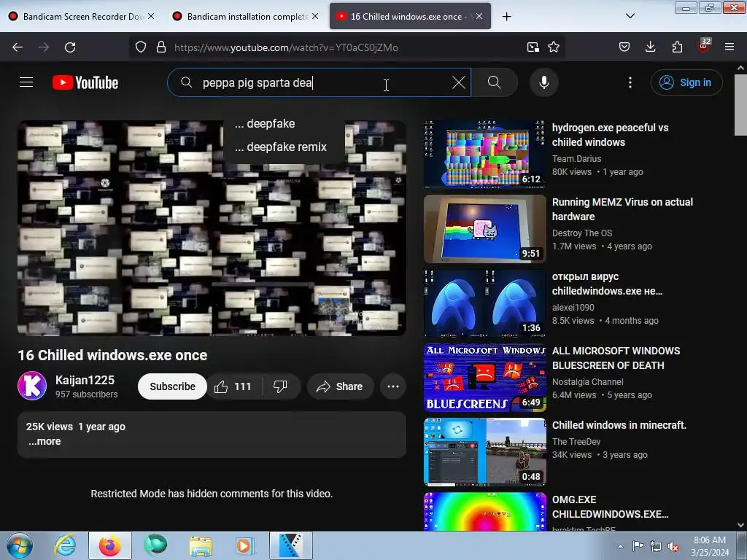Expand the list all tabs chevron
The image size is (747, 560).
click(630, 16)
